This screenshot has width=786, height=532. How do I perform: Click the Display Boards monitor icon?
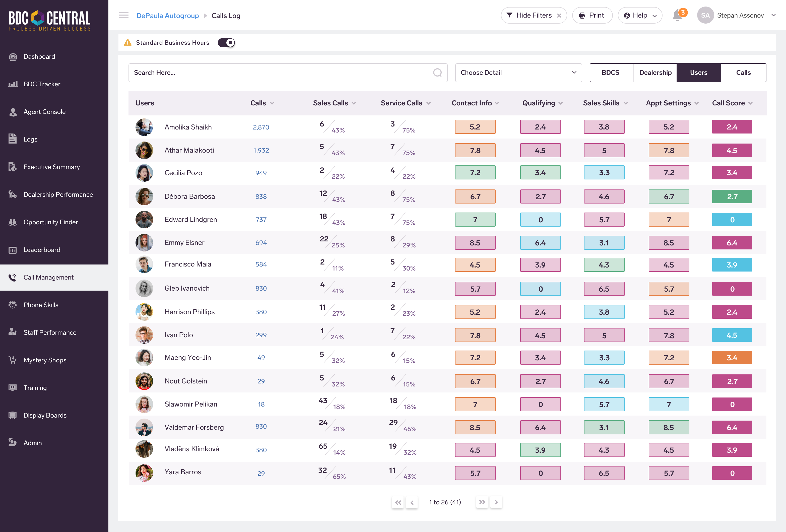tap(13, 415)
